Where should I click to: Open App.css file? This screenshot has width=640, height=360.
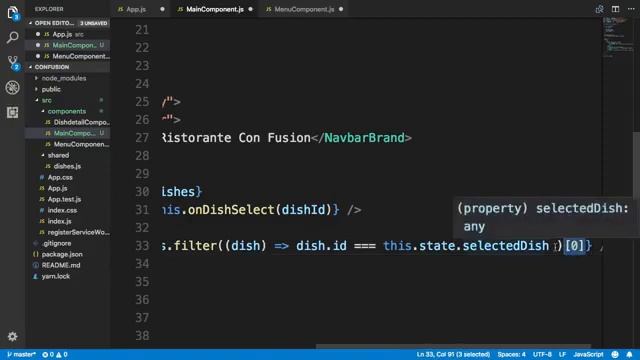point(60,177)
